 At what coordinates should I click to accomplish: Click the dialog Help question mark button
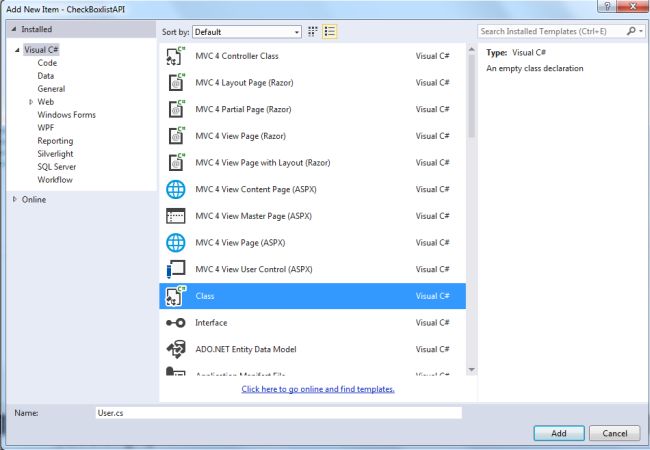tap(607, 6)
